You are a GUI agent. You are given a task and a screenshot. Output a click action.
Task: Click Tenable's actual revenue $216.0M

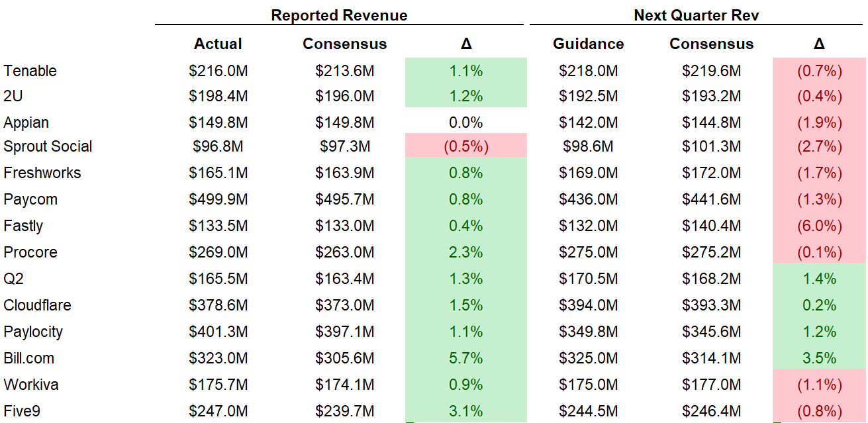(218, 71)
